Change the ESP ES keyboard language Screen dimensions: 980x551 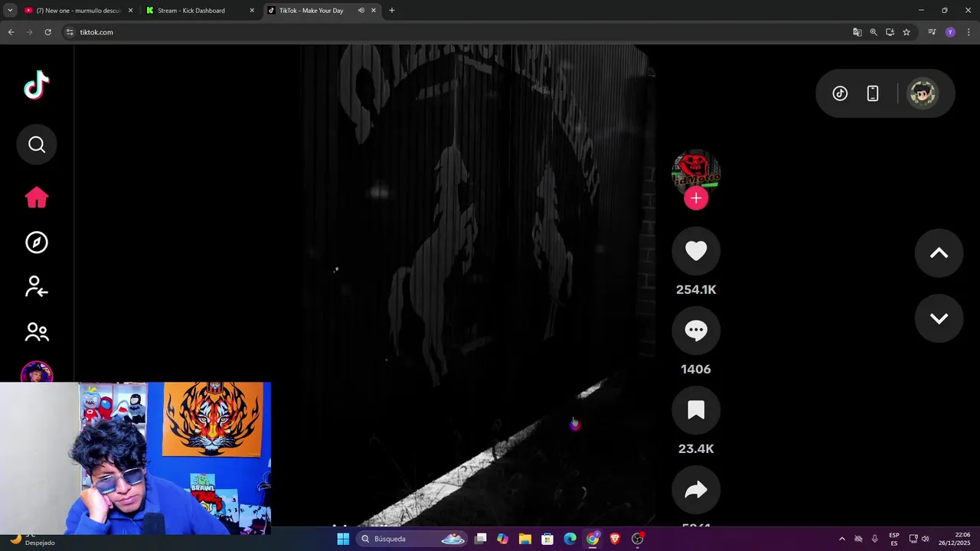894,539
